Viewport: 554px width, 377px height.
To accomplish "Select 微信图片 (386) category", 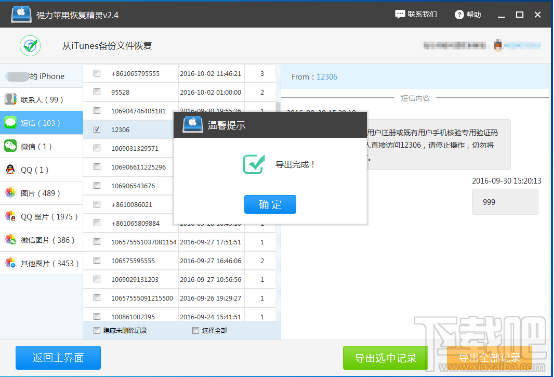I will (41, 240).
